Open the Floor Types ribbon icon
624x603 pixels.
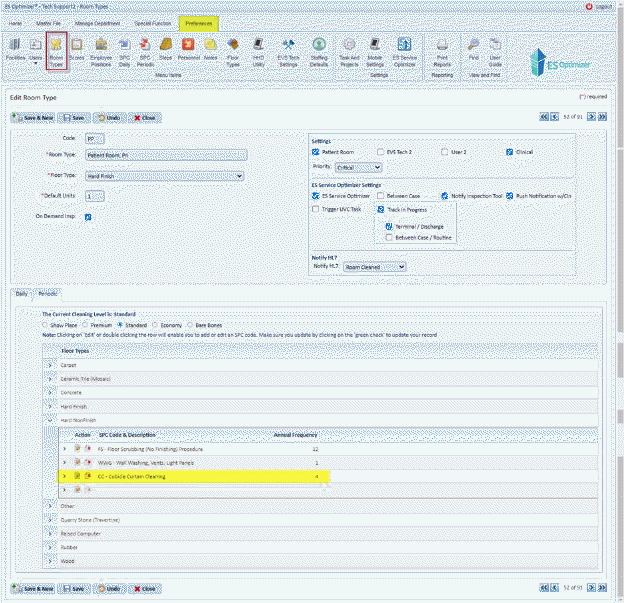tap(232, 48)
